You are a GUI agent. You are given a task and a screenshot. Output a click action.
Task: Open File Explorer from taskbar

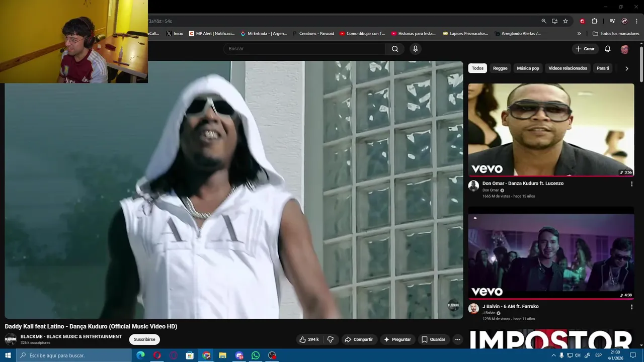(x=222, y=355)
